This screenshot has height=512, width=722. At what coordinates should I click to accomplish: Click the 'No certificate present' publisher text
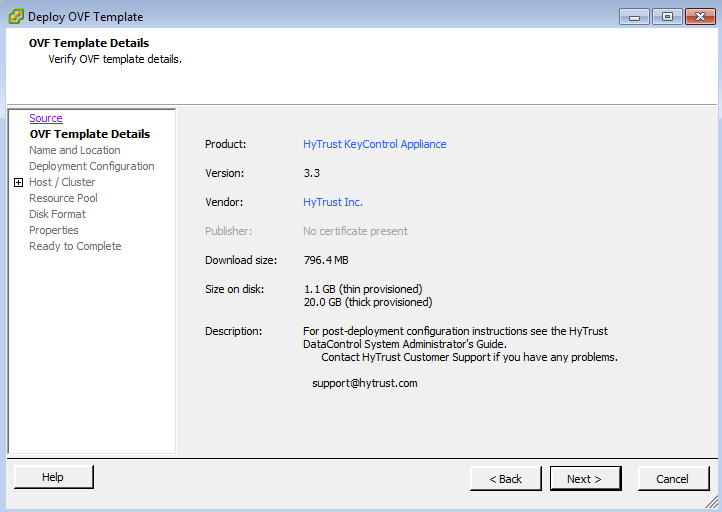(355, 231)
